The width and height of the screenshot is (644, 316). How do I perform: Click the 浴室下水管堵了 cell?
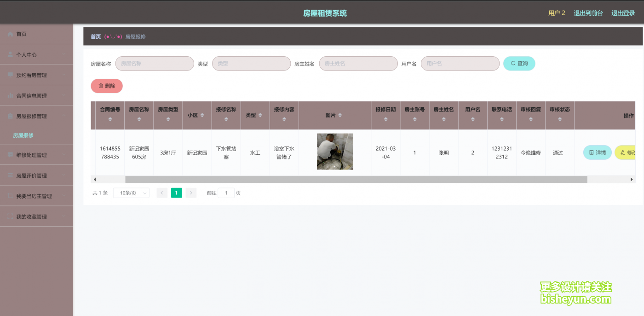pos(284,152)
